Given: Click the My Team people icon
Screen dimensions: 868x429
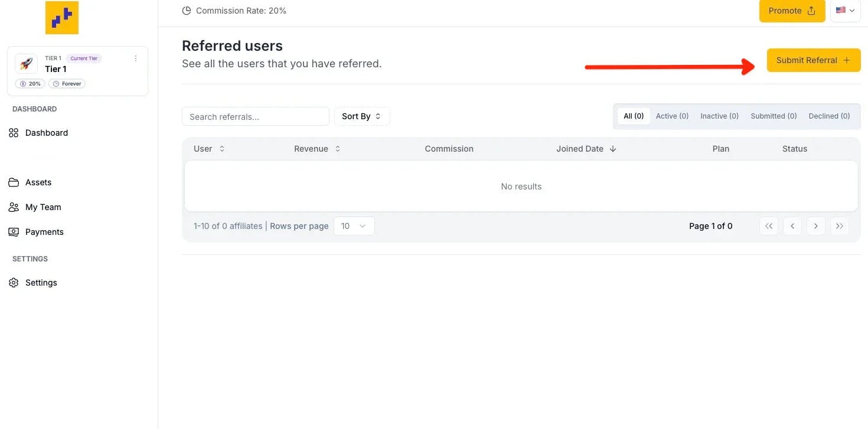Looking at the screenshot, I should (x=14, y=207).
